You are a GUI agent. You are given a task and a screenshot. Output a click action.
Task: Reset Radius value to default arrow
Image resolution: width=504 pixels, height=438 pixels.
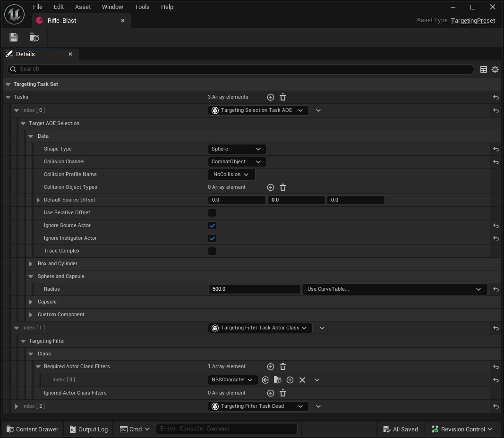click(496, 289)
